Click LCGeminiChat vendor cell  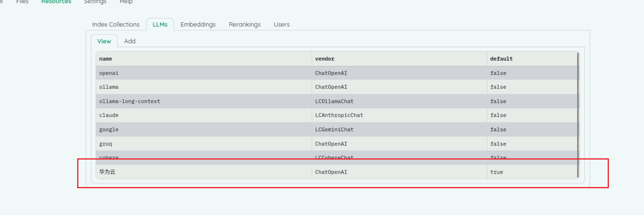399,130
